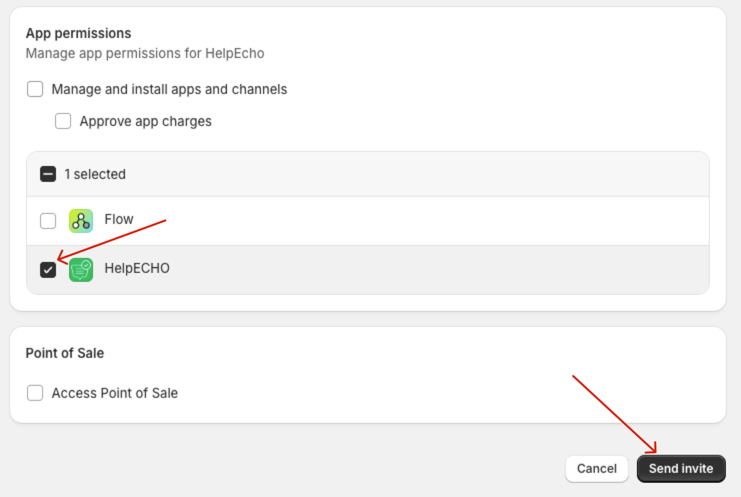Click the 'App permissions' section heading

(78, 33)
